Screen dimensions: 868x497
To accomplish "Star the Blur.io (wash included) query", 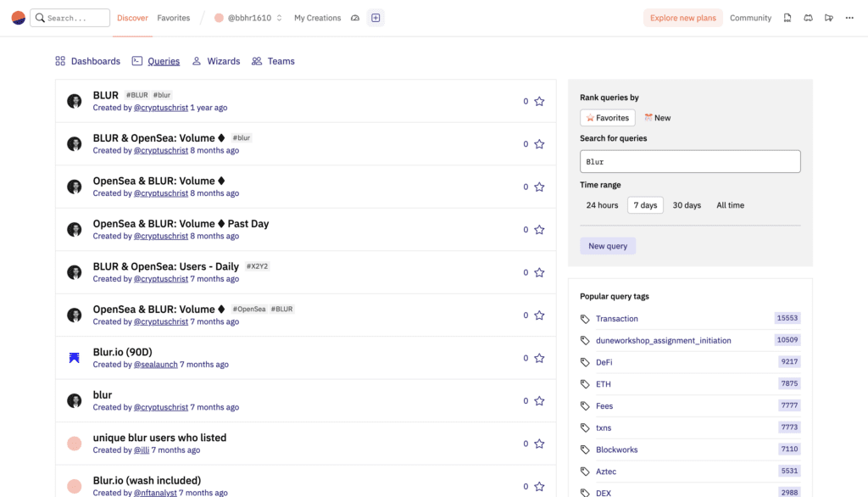I will click(539, 487).
